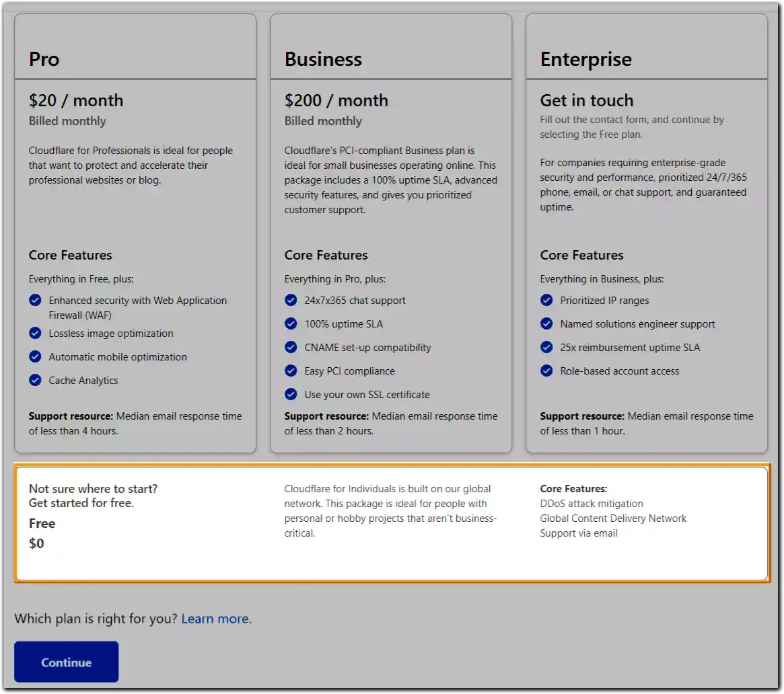
Task: Click Business plan's Core Features heading
Action: click(x=326, y=255)
